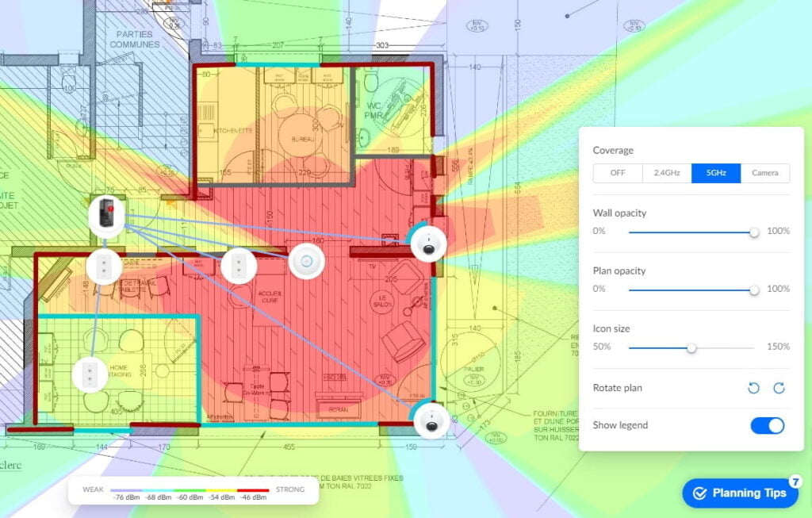Select the in-wall access point in Home Staging room
812x518 pixels.
click(90, 376)
